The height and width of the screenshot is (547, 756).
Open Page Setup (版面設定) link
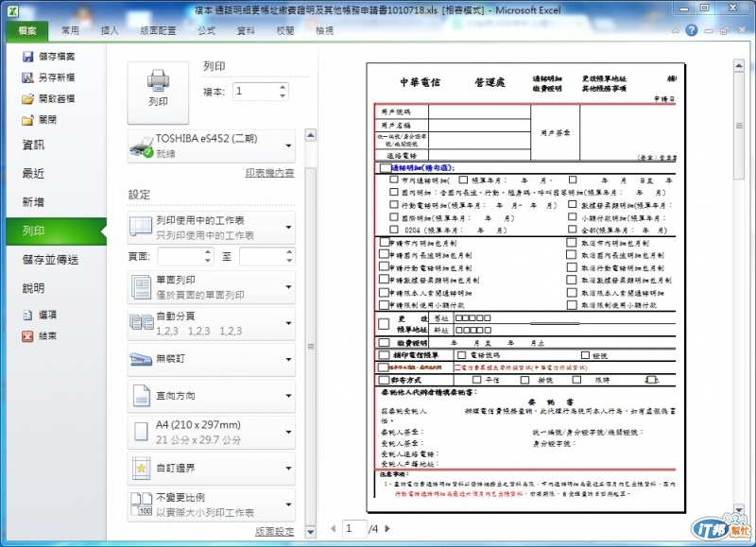point(274,531)
